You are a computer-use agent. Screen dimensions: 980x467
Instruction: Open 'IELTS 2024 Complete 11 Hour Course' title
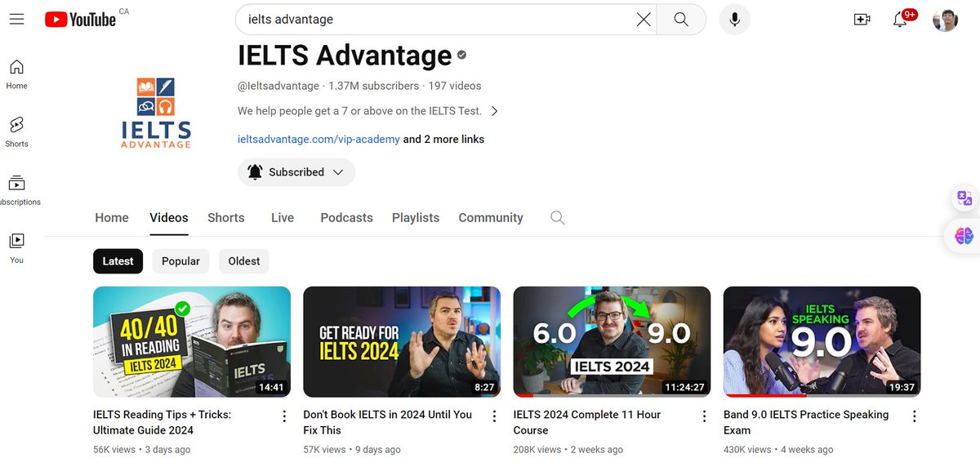pyautogui.click(x=586, y=422)
